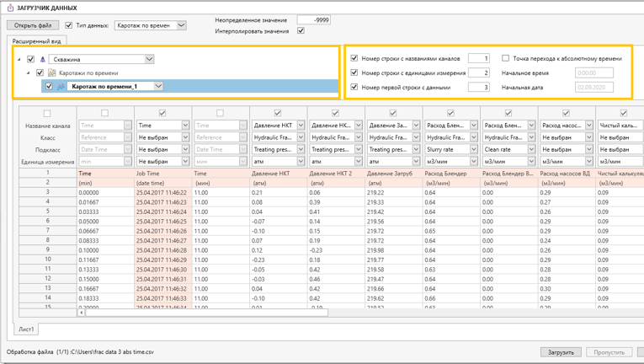644x364 pixels.
Task: Click the (date time) units cell
Action: [x=163, y=183]
